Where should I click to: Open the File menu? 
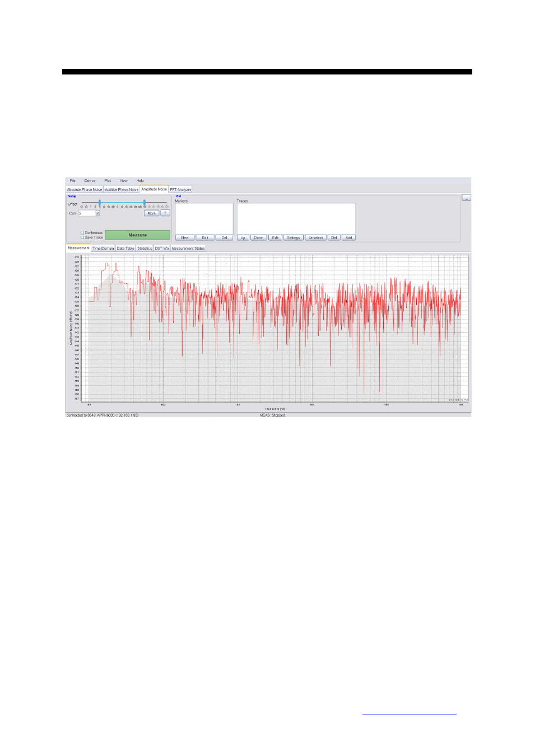point(72,181)
